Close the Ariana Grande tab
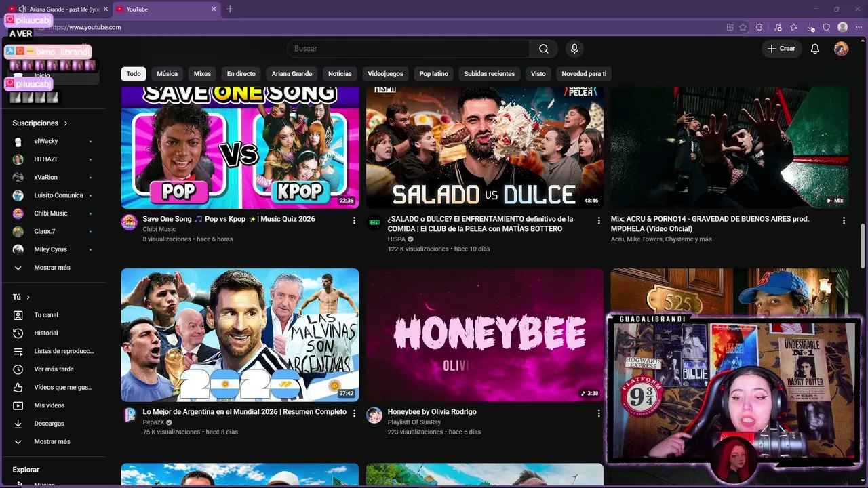This screenshot has height=488, width=868. [105, 9]
